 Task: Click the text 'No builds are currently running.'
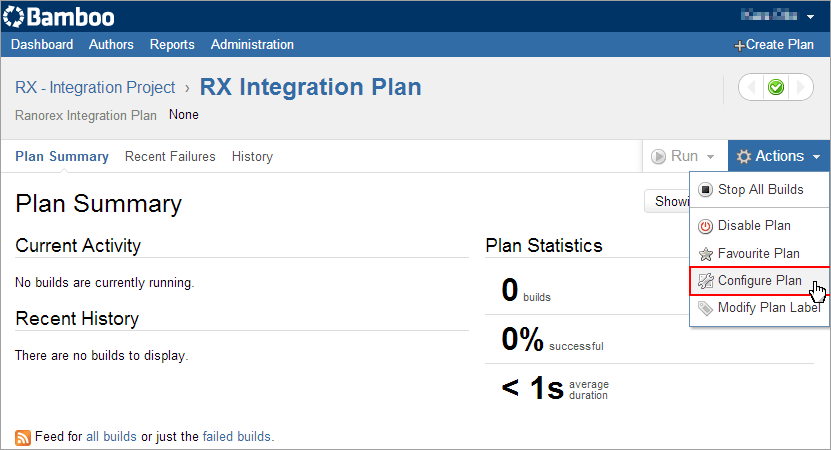pos(104,283)
